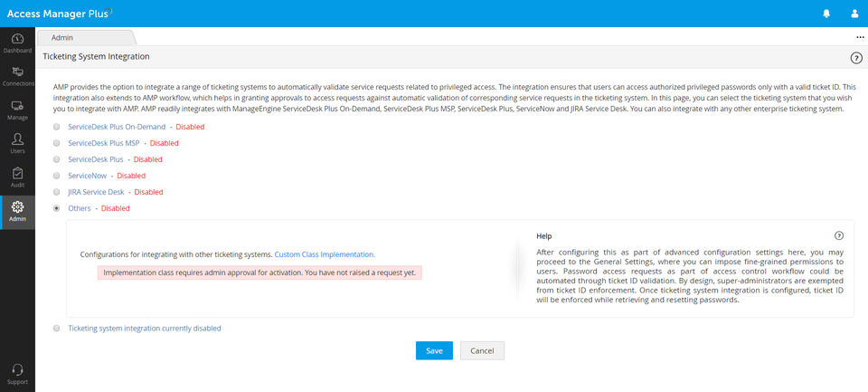Select the ServiceNow radio button

pos(56,176)
